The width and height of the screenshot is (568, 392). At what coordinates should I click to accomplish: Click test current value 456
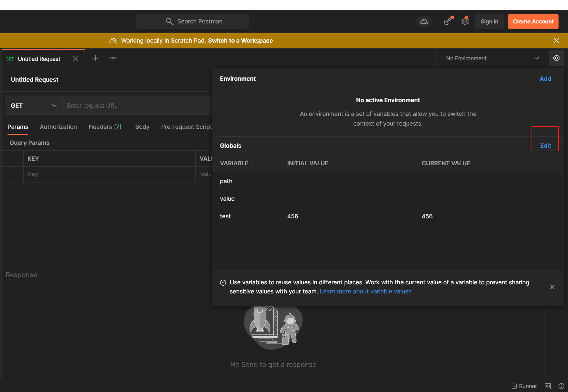click(x=427, y=216)
